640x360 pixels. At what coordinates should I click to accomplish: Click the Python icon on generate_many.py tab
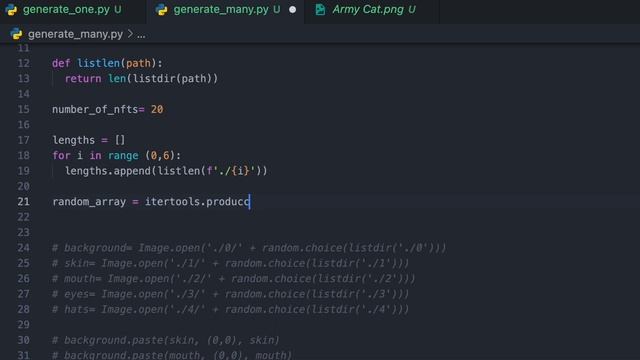[x=162, y=10]
